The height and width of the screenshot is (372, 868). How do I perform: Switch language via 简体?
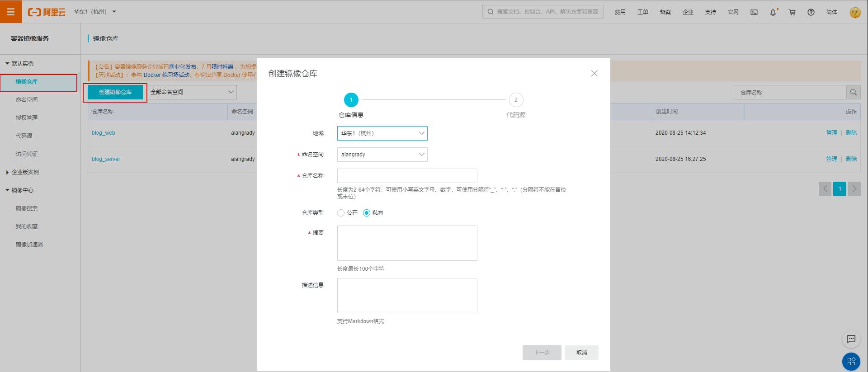[x=832, y=12]
